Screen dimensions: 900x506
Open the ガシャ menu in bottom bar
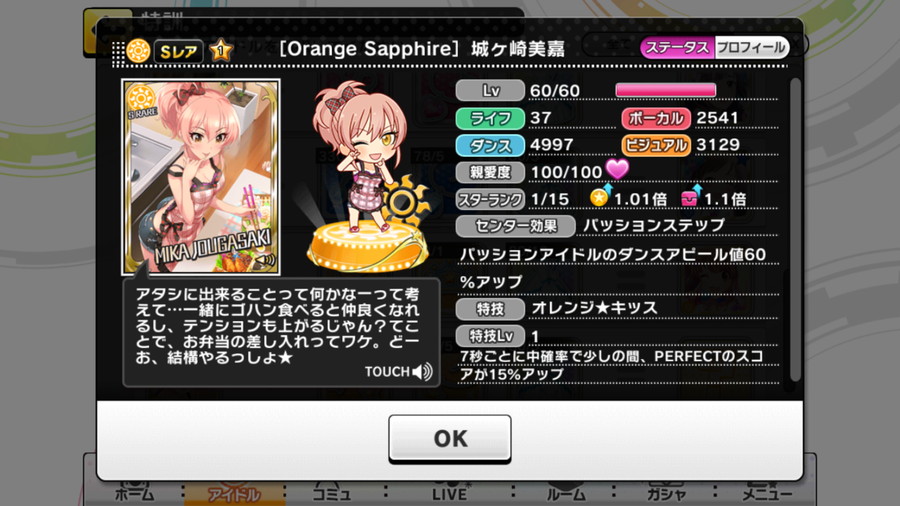[666, 493]
